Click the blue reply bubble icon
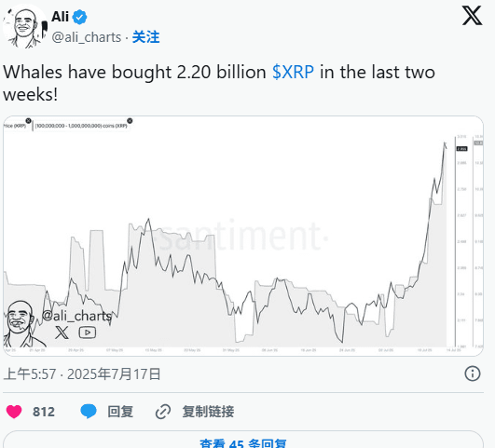 [x=89, y=412]
